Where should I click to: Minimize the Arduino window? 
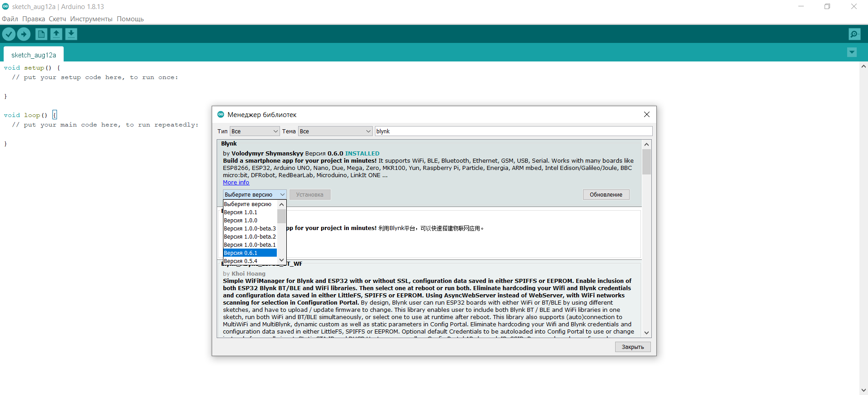pos(801,6)
